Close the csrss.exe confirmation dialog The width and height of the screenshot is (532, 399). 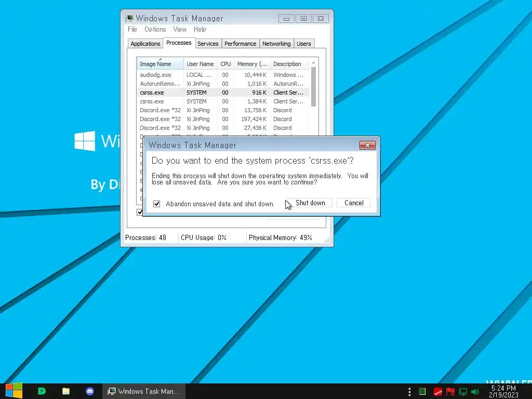click(367, 145)
